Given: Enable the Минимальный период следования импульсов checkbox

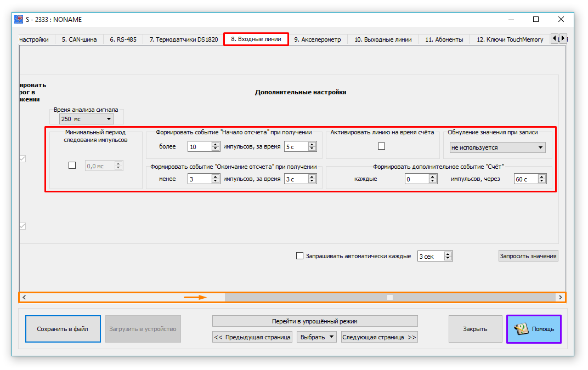Looking at the screenshot, I should (72, 166).
